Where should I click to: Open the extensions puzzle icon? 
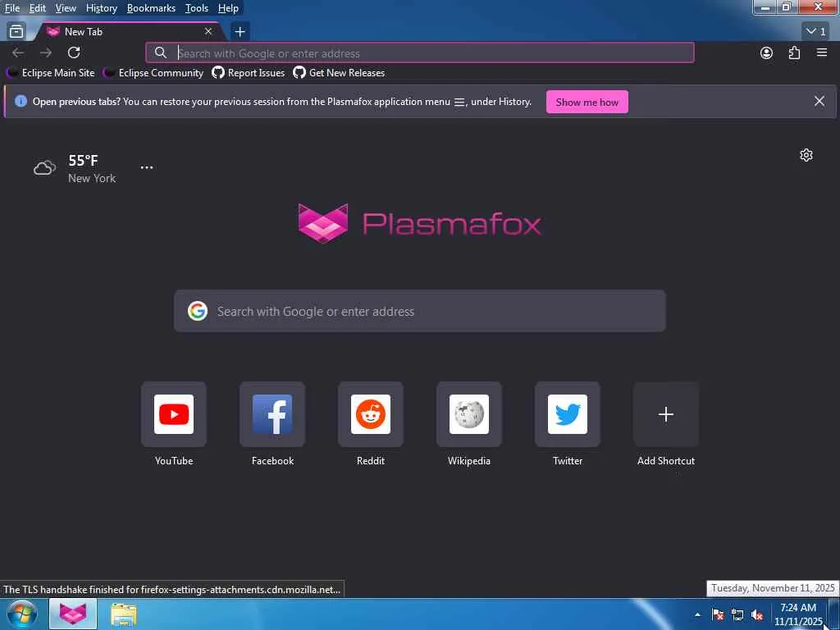[794, 52]
